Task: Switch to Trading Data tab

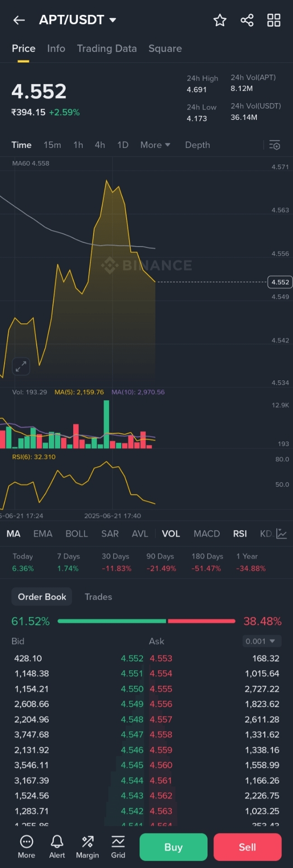Action: coord(107,48)
